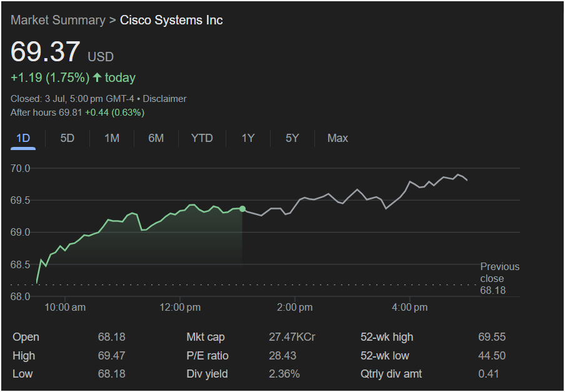
Task: Click the 52-wk high label
Action: (x=387, y=337)
